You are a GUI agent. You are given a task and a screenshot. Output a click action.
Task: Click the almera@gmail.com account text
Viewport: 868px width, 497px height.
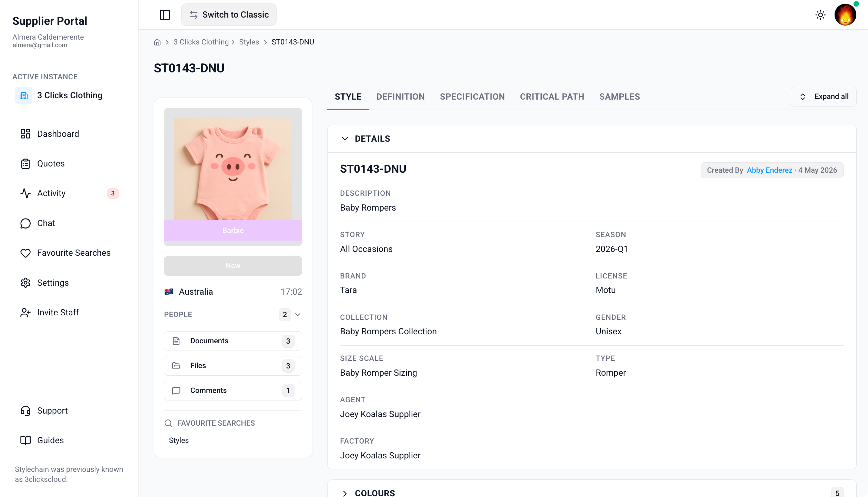point(40,45)
